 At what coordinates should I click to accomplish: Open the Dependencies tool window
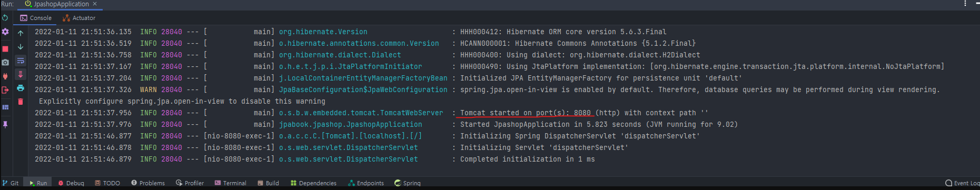(313, 183)
